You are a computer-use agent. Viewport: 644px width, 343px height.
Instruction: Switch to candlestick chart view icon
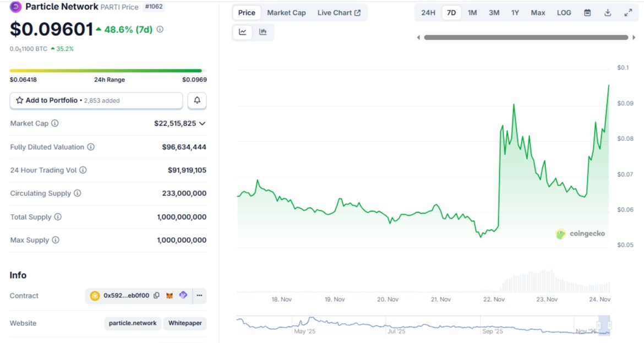pyautogui.click(x=263, y=32)
